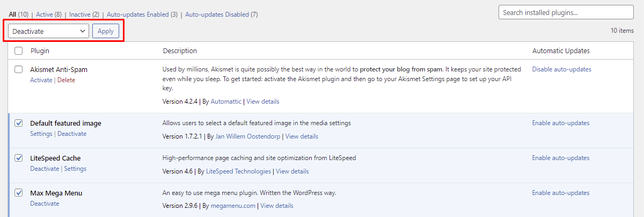
Task: Uncheck the Default featured image checkbox
Action: point(19,123)
